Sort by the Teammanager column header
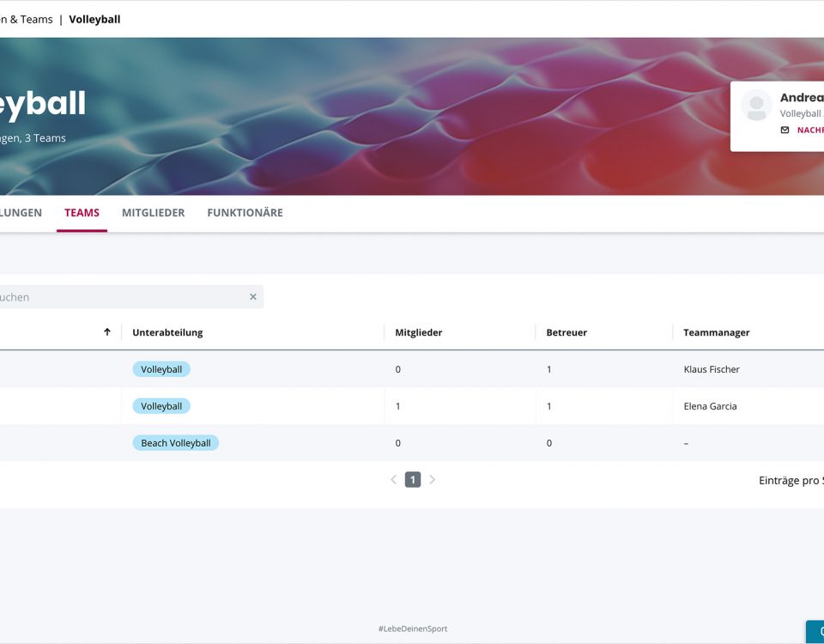Screen dimensions: 824x644 click(716, 332)
